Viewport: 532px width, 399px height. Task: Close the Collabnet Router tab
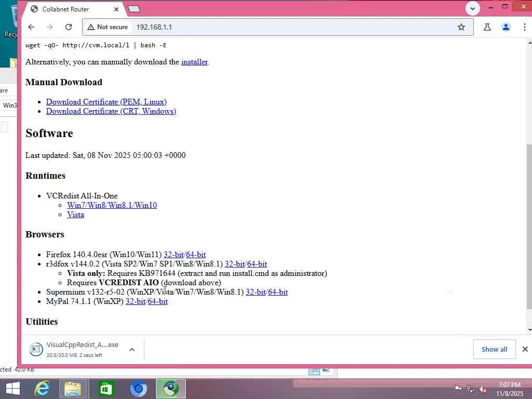coord(116,9)
